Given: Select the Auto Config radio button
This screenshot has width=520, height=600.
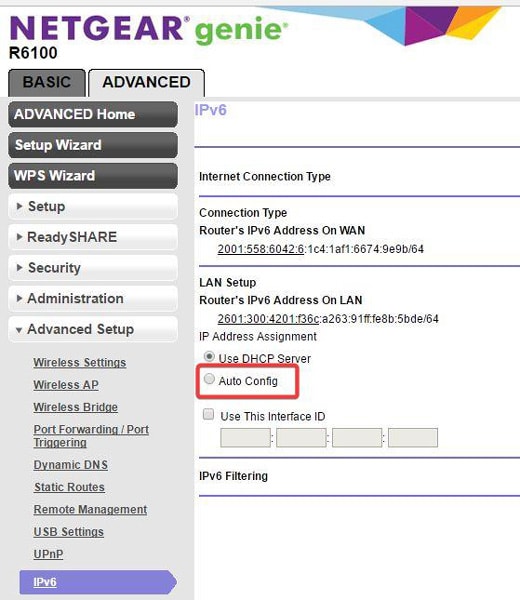Looking at the screenshot, I should [x=209, y=379].
